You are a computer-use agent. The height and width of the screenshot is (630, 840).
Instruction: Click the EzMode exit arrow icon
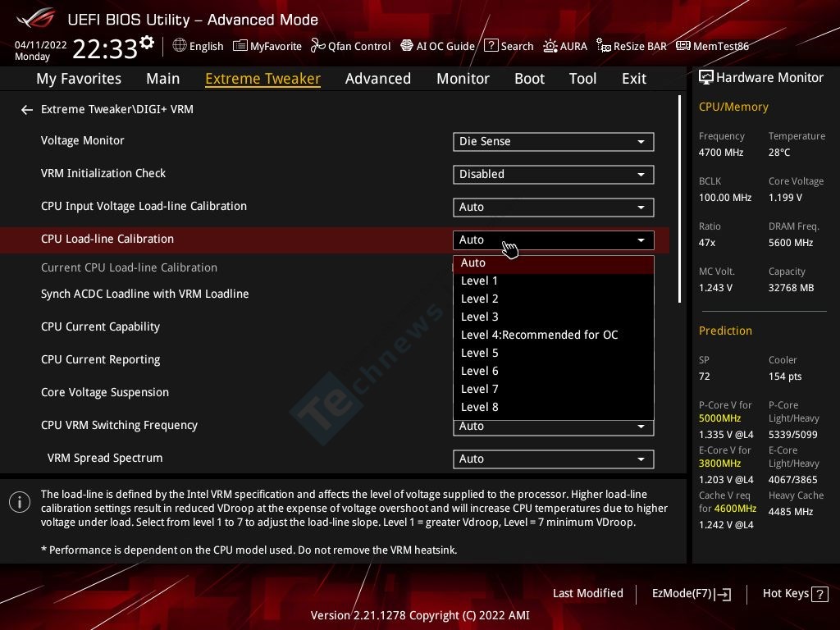pyautogui.click(x=724, y=594)
